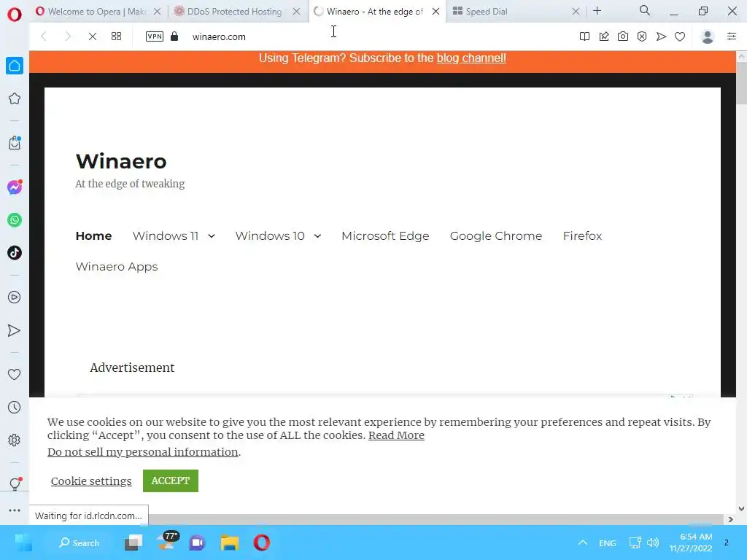Go back to previous page
The width and height of the screenshot is (747, 560).
(43, 36)
